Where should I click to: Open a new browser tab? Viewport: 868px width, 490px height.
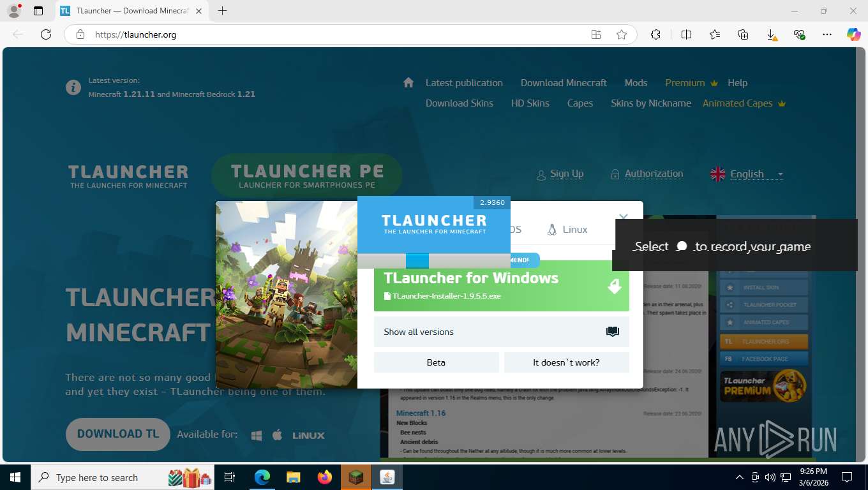(222, 11)
